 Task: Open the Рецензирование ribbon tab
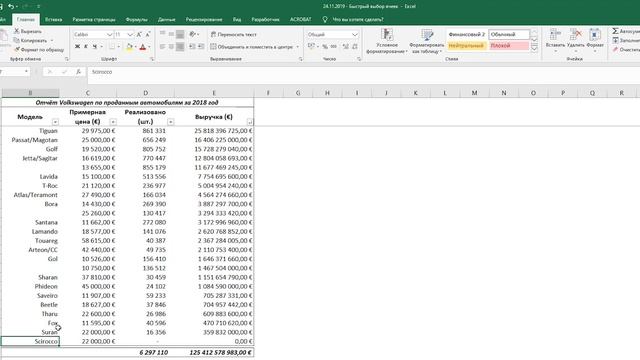click(204, 19)
